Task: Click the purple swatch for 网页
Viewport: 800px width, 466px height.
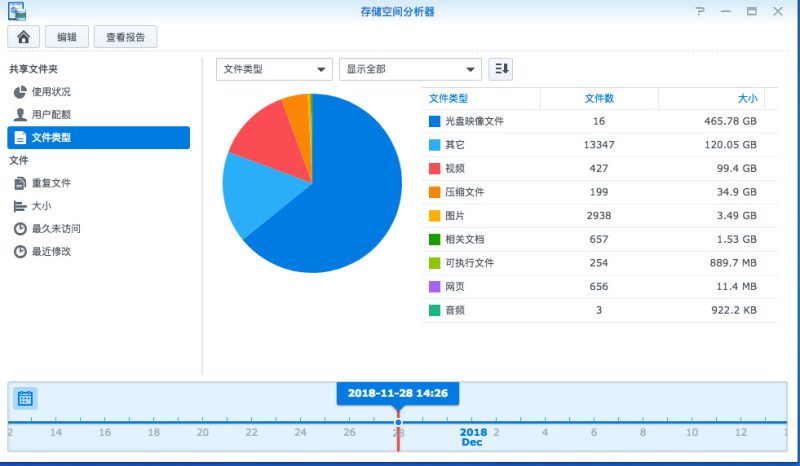Action: [x=434, y=286]
